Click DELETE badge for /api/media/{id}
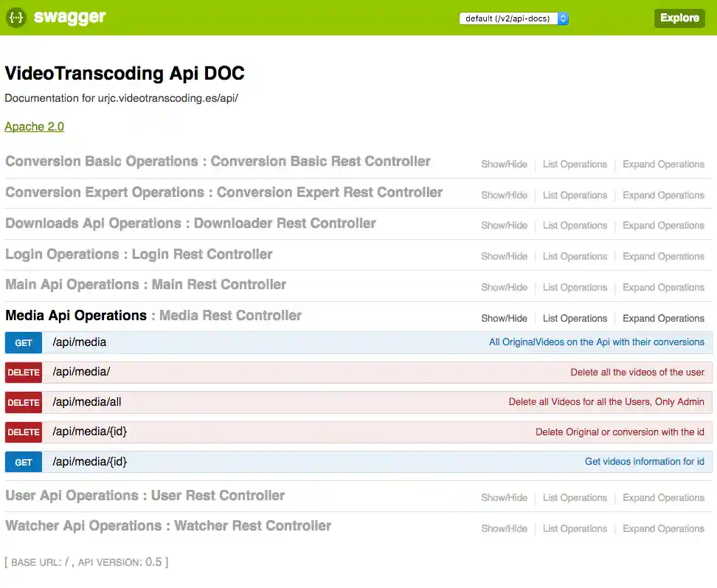 pos(24,432)
